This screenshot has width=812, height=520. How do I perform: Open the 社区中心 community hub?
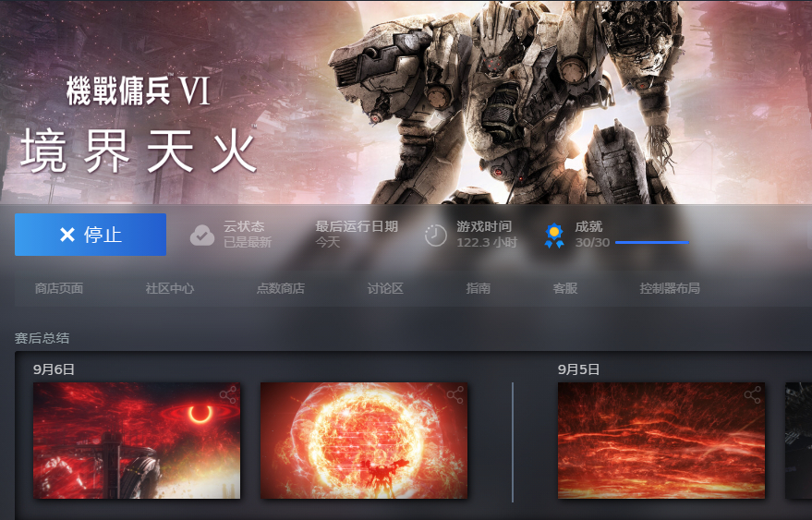click(x=170, y=288)
